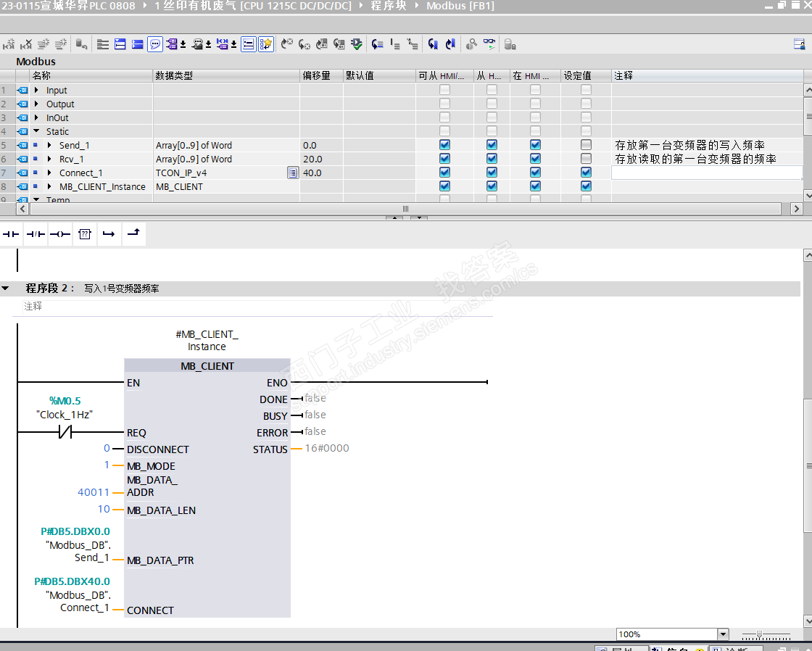Viewport: 812px width, 651px height.
Task: Click the small list button in Connect_1 row
Action: (293, 173)
